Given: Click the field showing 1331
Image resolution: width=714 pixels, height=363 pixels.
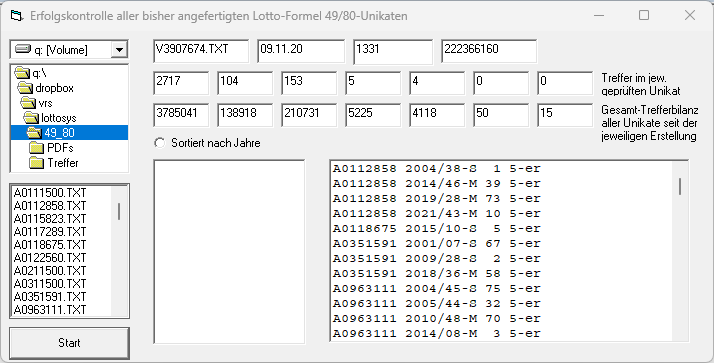Looking at the screenshot, I should [393, 51].
